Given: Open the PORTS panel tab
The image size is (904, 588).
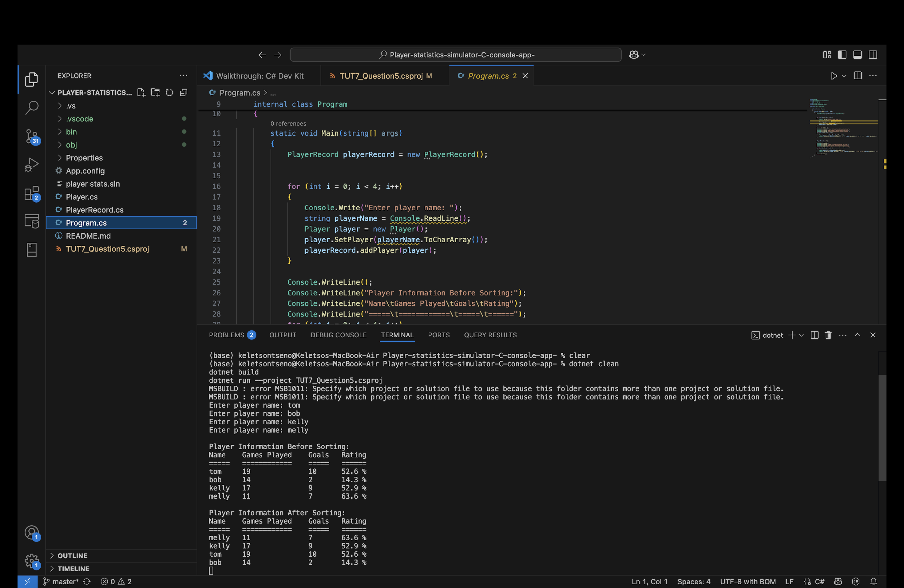Looking at the screenshot, I should pos(439,335).
